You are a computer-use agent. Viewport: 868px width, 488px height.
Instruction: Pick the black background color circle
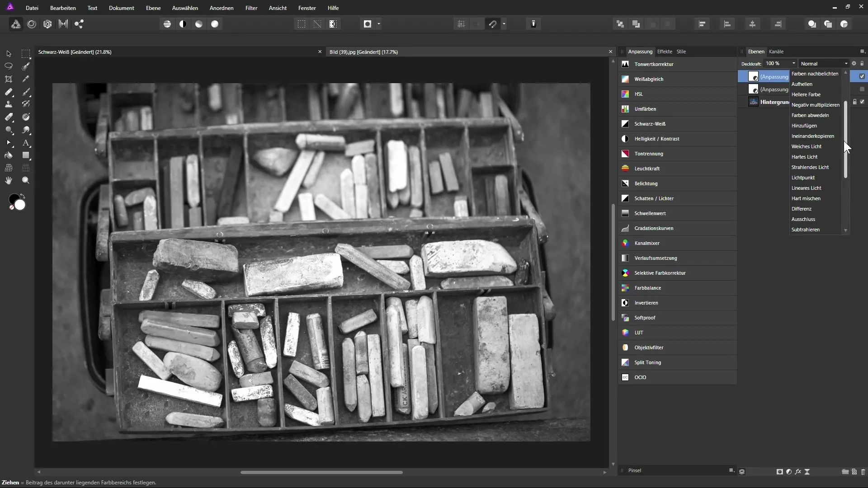[13, 198]
